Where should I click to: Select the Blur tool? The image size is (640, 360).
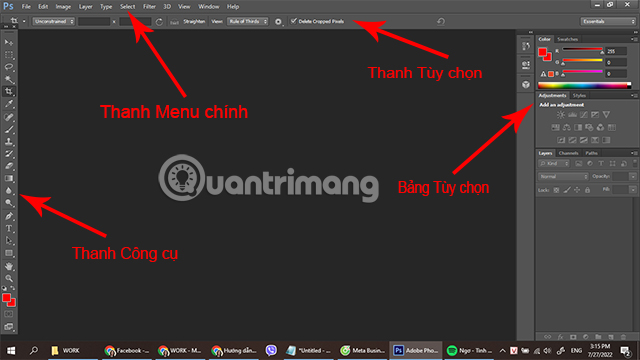coord(9,191)
